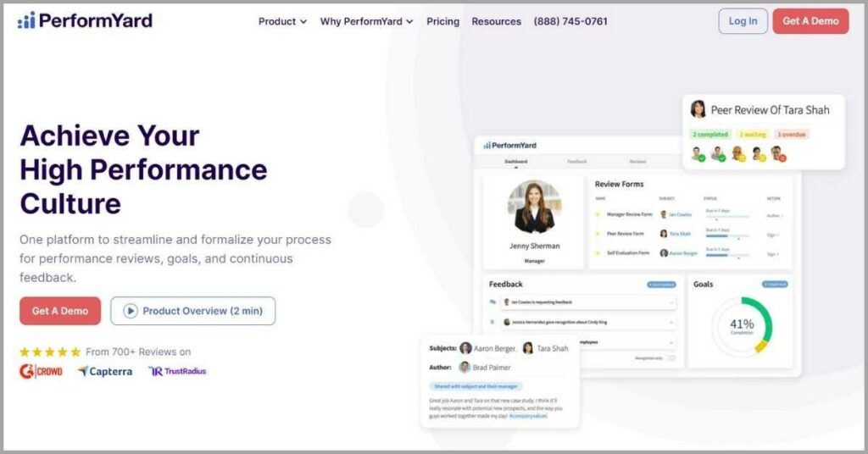Image resolution: width=868 pixels, height=454 pixels.
Task: Click the chat icon beside Ian Cowles feedback request
Action: pos(492,302)
